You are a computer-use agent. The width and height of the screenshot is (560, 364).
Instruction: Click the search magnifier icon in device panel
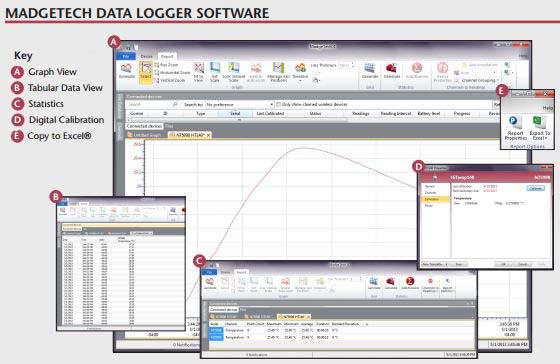pos(175,104)
